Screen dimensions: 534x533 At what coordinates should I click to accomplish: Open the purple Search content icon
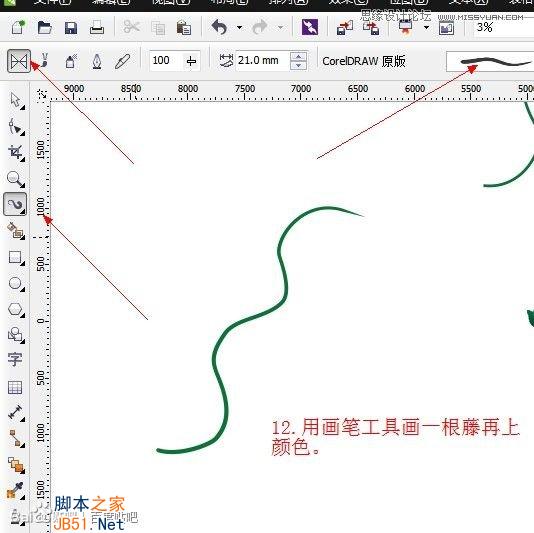[310, 27]
